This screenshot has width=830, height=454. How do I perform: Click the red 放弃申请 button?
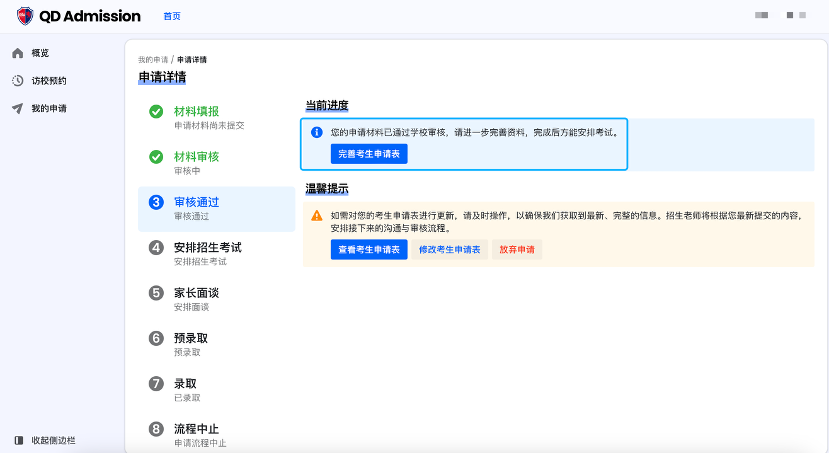(x=517, y=250)
